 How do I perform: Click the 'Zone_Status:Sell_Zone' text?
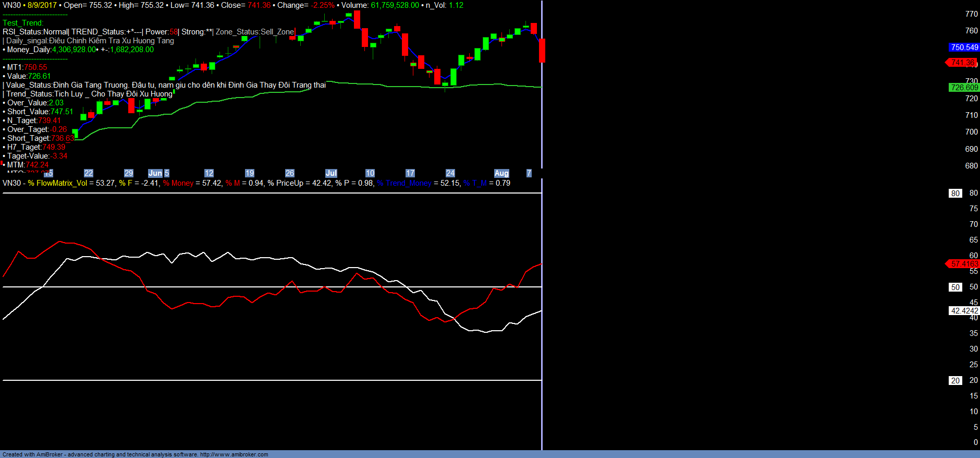coord(255,32)
